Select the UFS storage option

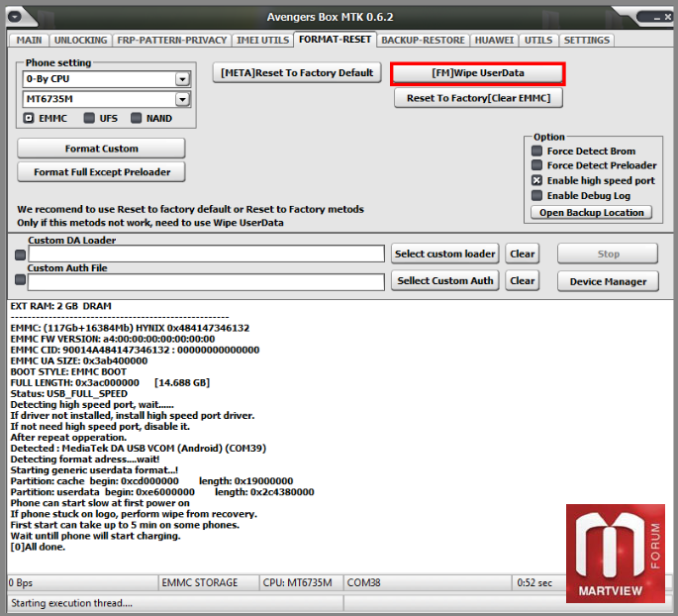tap(89, 118)
